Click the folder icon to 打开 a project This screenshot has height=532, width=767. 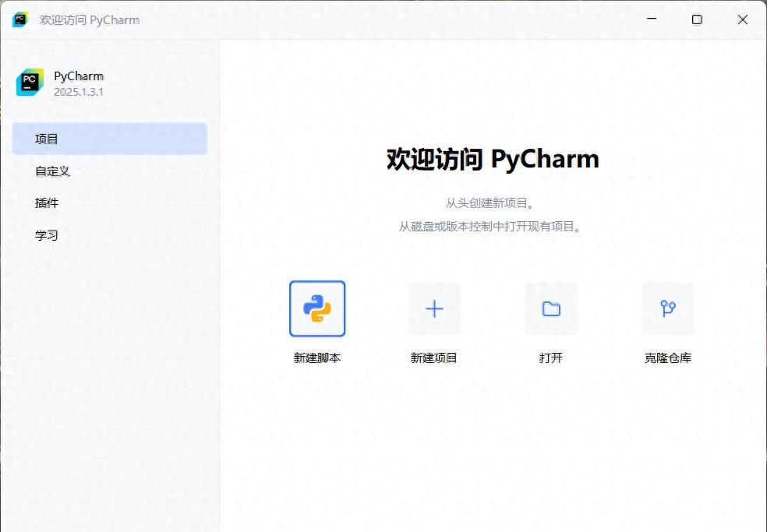pyautogui.click(x=550, y=308)
